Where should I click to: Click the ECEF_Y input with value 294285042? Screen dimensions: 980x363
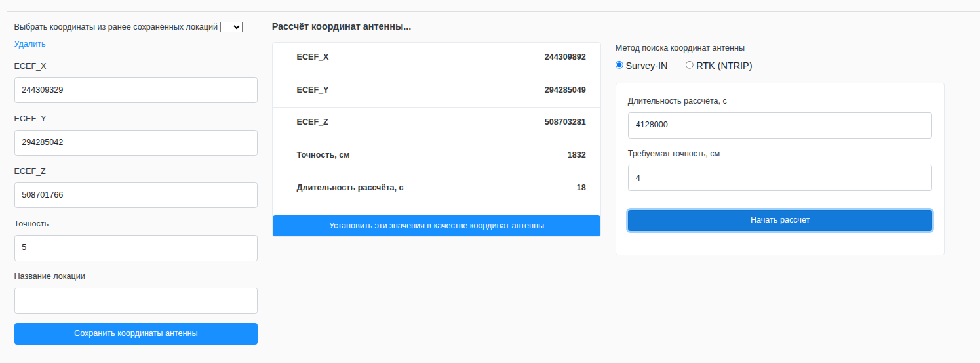pyautogui.click(x=136, y=142)
